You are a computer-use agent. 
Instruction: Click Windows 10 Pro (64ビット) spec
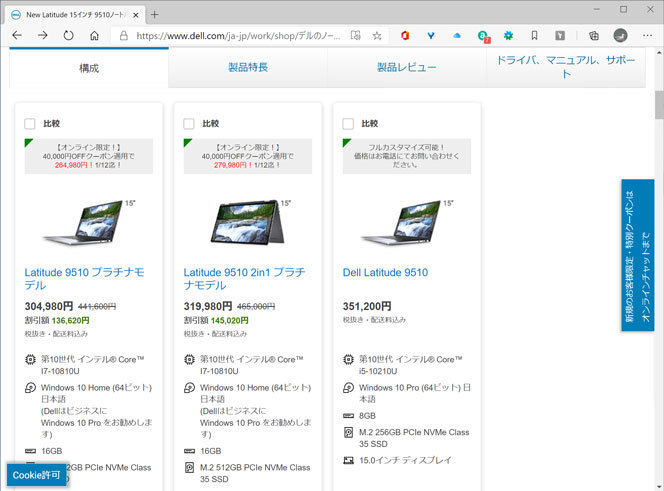coord(415,393)
